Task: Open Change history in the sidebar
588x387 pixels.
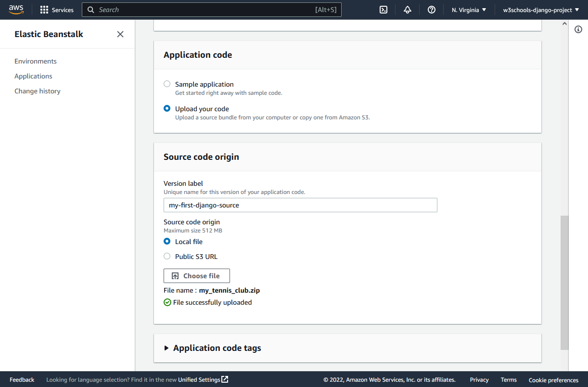Action: (38, 91)
